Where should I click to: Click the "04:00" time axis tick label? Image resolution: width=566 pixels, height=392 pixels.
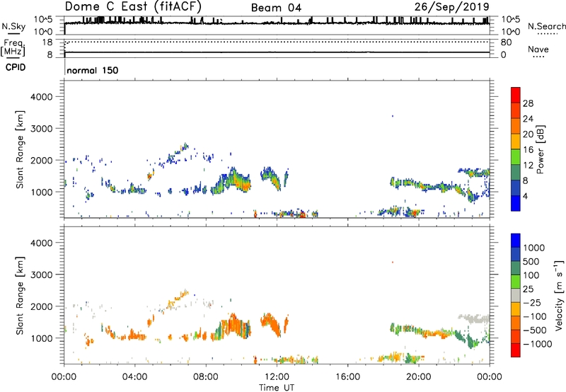(134, 377)
